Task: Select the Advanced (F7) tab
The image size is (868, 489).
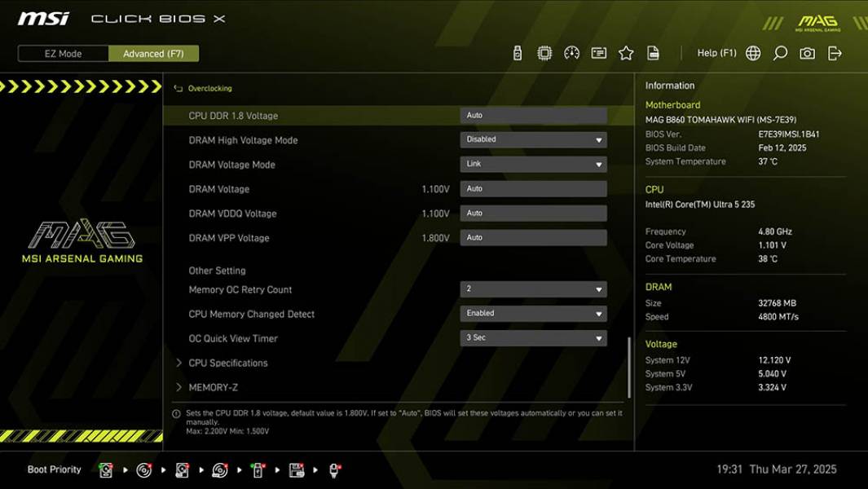Action: 153,54
